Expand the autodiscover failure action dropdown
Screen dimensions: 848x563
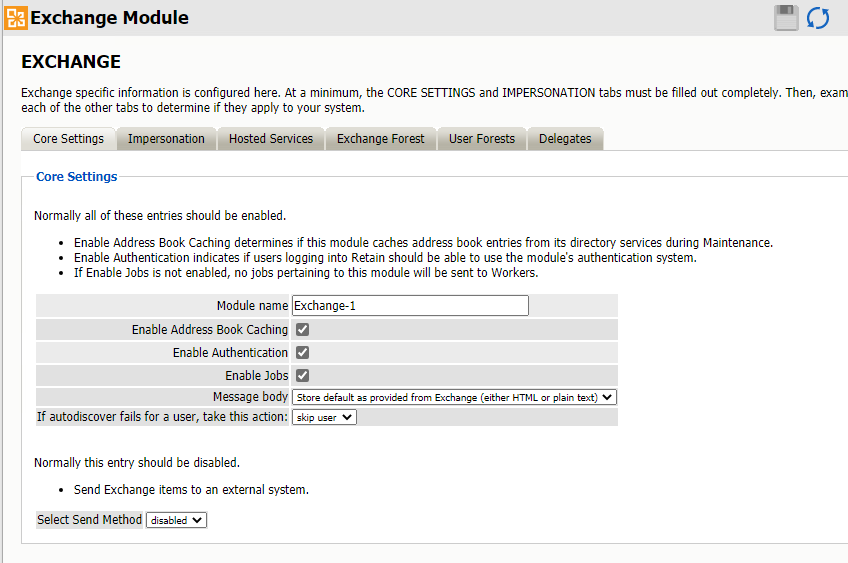coord(324,417)
